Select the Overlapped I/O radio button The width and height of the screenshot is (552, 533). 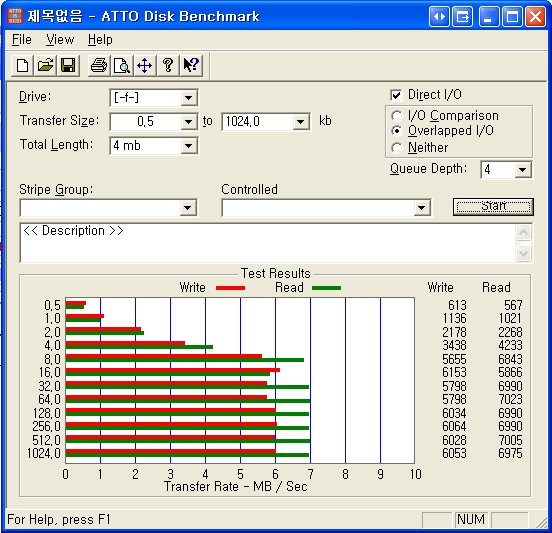[x=396, y=131]
